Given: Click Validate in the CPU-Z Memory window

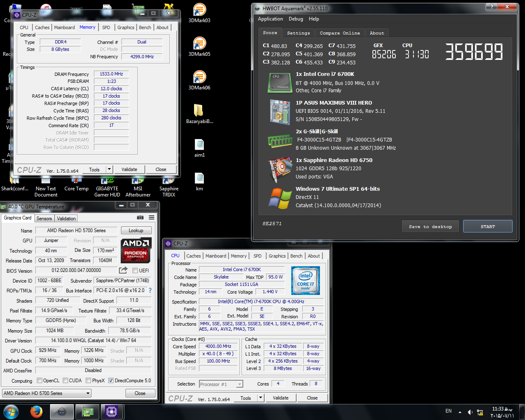Looking at the screenshot, I should tap(129, 169).
